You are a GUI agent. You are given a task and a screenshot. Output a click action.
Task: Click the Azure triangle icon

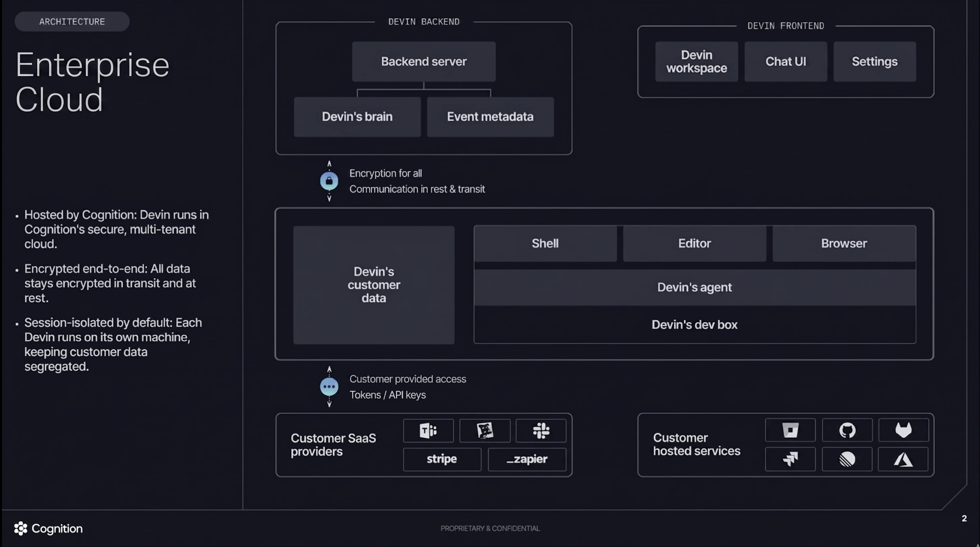pos(903,459)
